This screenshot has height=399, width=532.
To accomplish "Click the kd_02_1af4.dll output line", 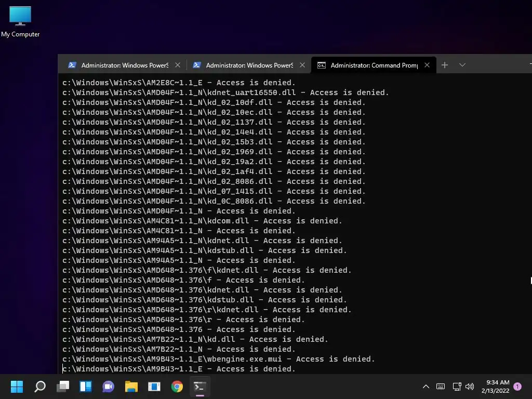I will point(214,171).
